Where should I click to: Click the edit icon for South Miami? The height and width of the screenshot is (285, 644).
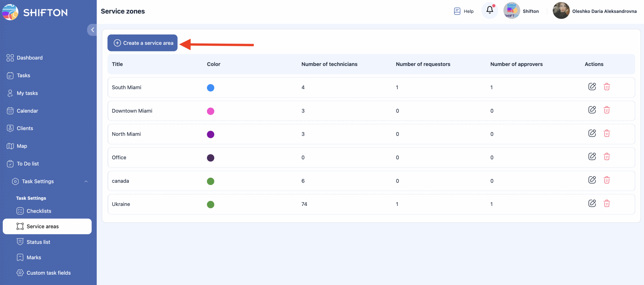pos(592,87)
